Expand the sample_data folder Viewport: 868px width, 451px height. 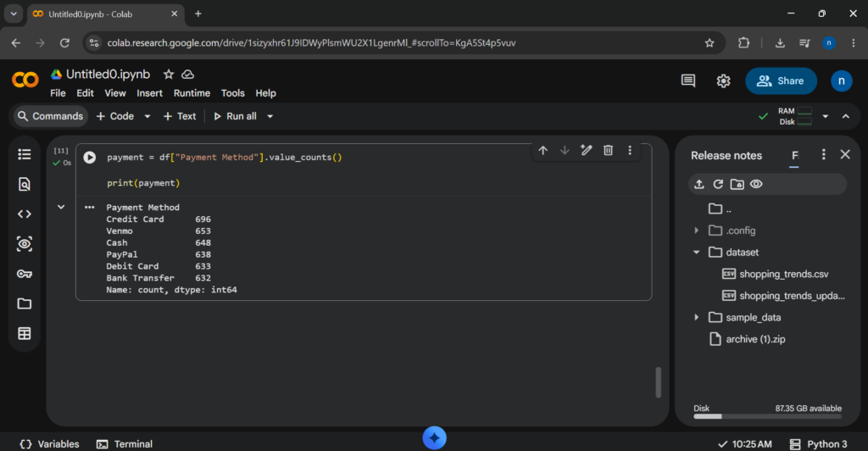(697, 318)
